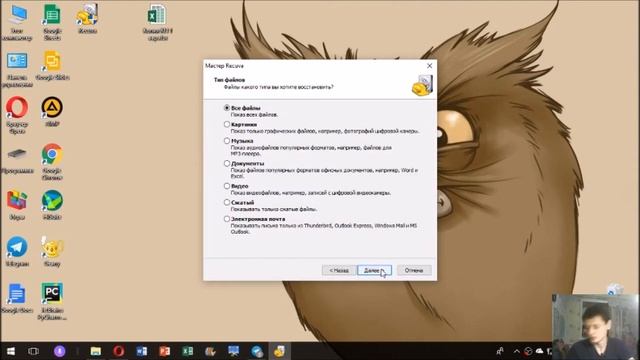
Task: Click the cloud icon in the system tray
Action: tap(539, 351)
